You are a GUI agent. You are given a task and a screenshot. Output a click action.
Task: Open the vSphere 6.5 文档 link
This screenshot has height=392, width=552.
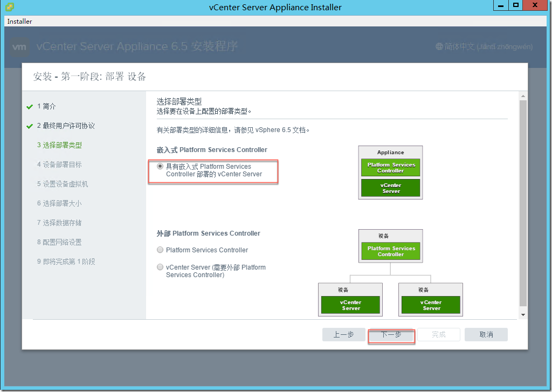click(280, 130)
